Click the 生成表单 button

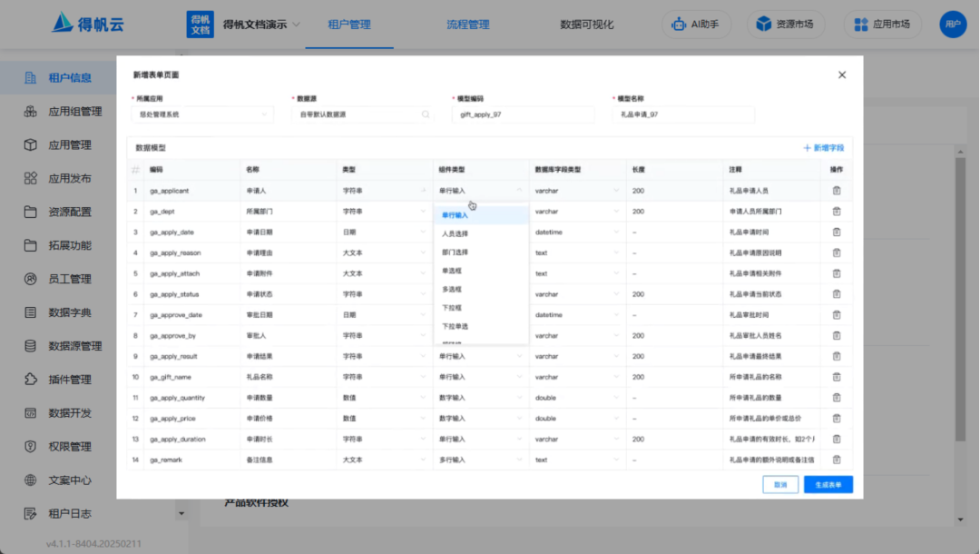click(x=827, y=484)
